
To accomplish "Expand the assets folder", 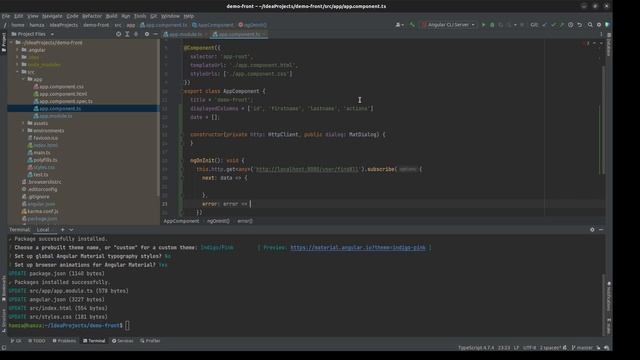I will 24,123.
